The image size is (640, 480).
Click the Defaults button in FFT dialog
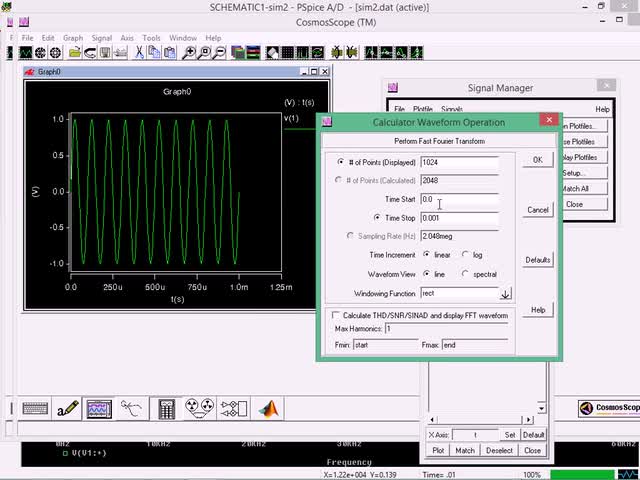coord(537,260)
